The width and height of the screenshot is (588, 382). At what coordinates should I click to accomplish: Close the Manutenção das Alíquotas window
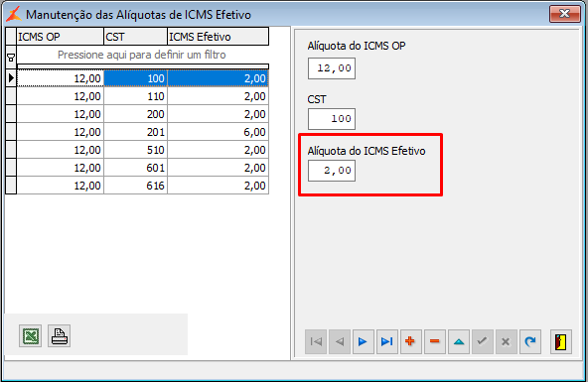click(x=565, y=14)
